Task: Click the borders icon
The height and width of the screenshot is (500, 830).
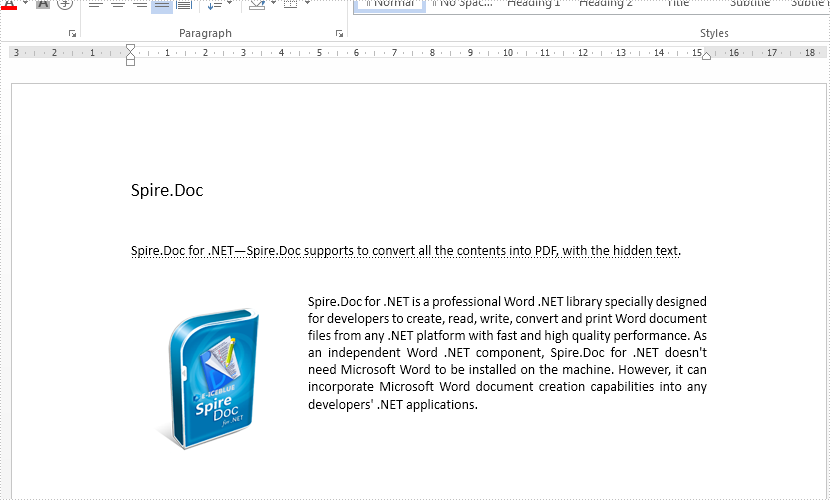Action: [x=291, y=5]
